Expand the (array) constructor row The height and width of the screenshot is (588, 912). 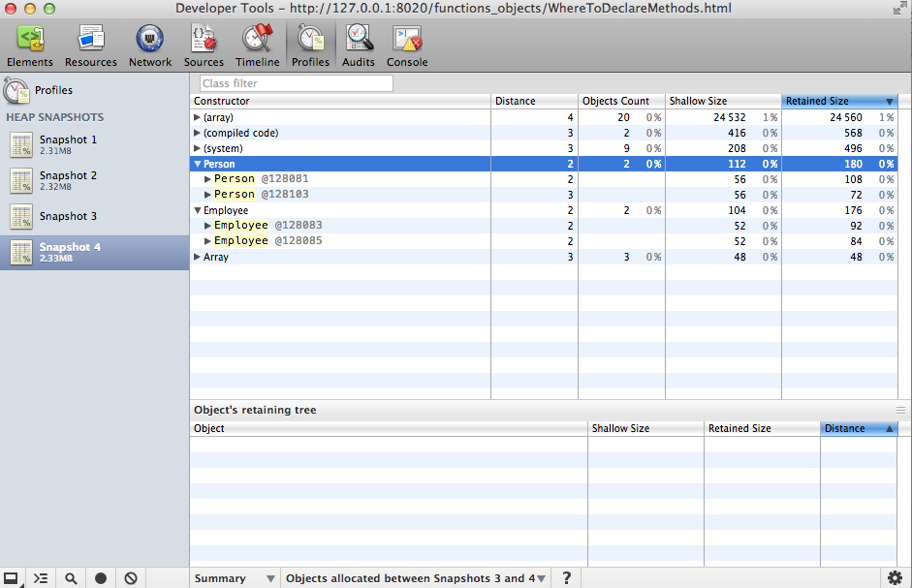(198, 117)
